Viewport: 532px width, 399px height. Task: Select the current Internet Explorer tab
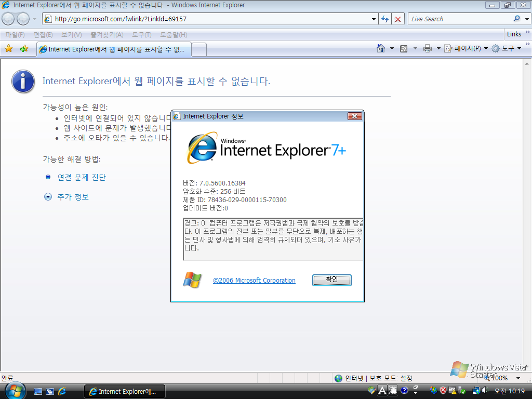114,49
